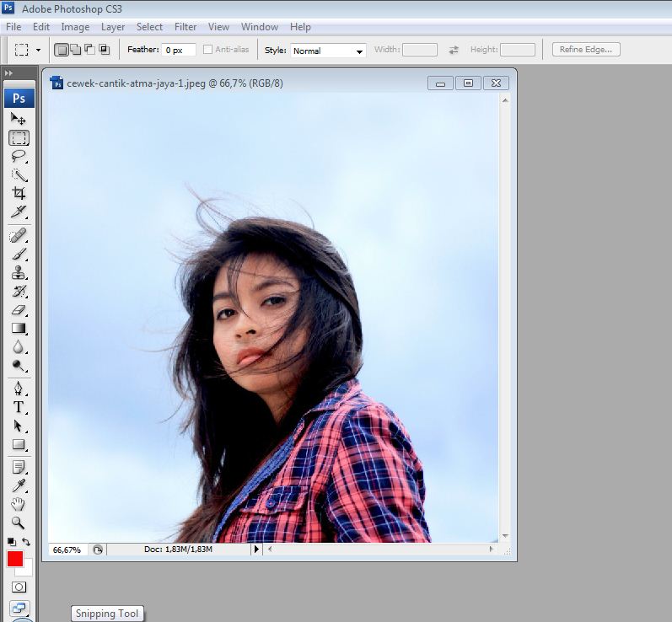Pick the red foreground color swatch

(15, 559)
